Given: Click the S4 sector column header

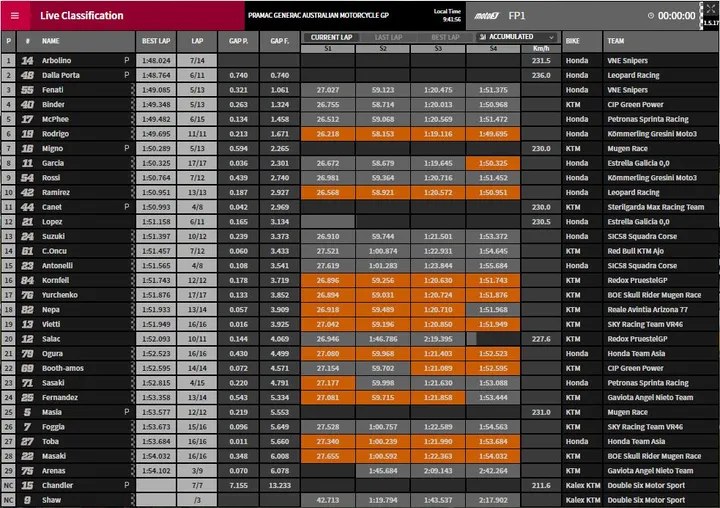Looking at the screenshot, I should coord(493,48).
